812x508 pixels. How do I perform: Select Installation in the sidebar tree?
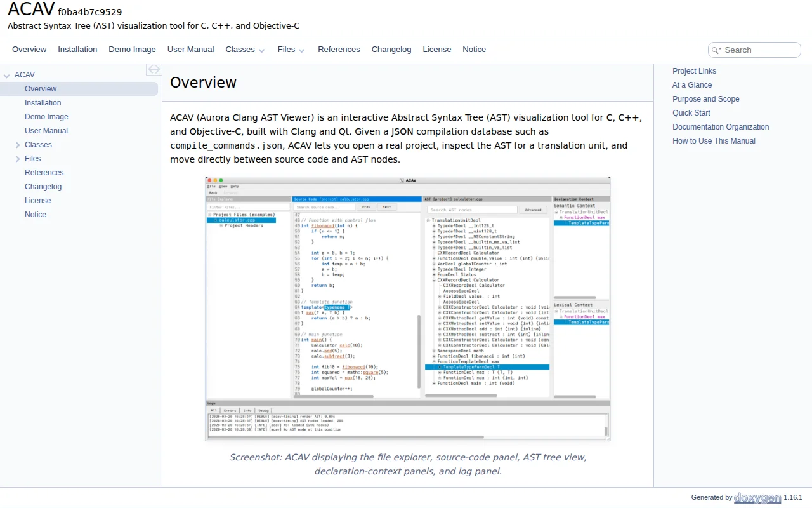click(43, 103)
